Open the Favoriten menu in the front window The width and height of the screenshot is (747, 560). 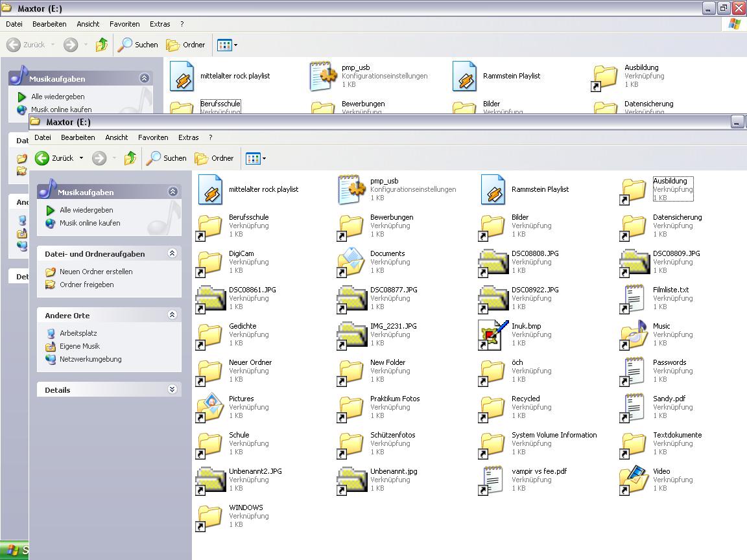tap(153, 137)
